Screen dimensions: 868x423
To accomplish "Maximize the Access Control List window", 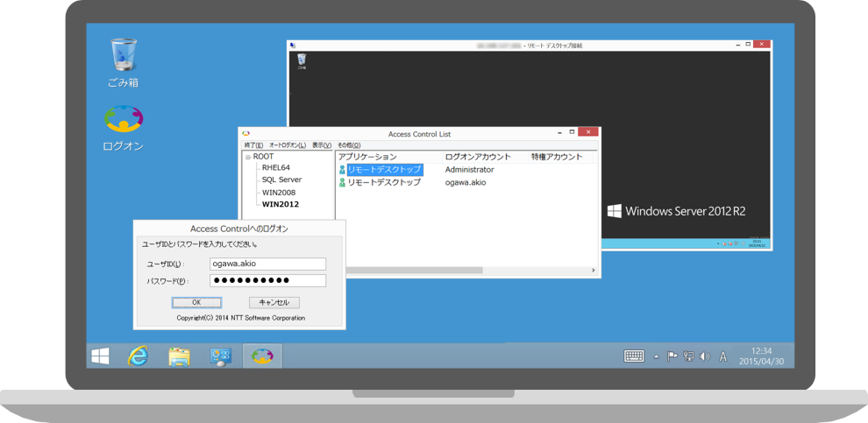I will [x=572, y=132].
